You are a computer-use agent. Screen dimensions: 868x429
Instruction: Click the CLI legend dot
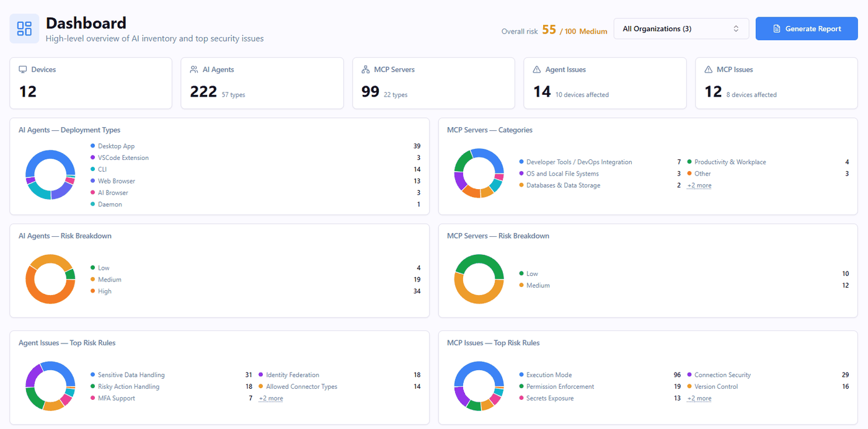(x=93, y=169)
